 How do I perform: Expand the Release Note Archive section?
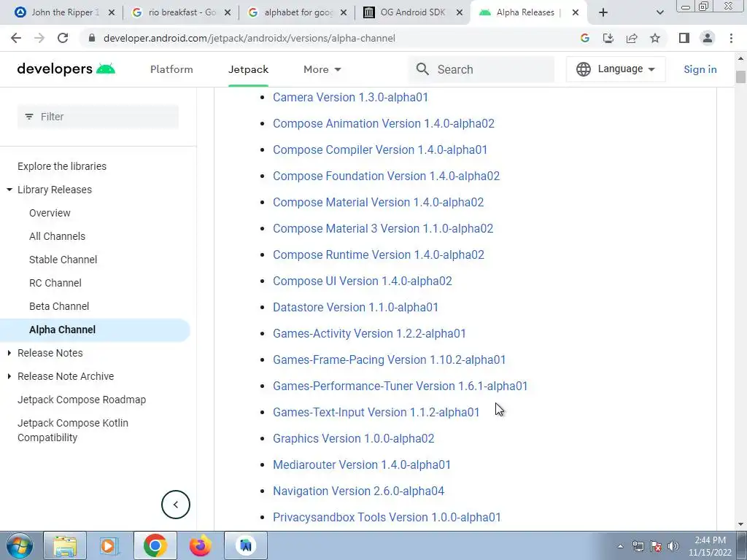(x=9, y=376)
